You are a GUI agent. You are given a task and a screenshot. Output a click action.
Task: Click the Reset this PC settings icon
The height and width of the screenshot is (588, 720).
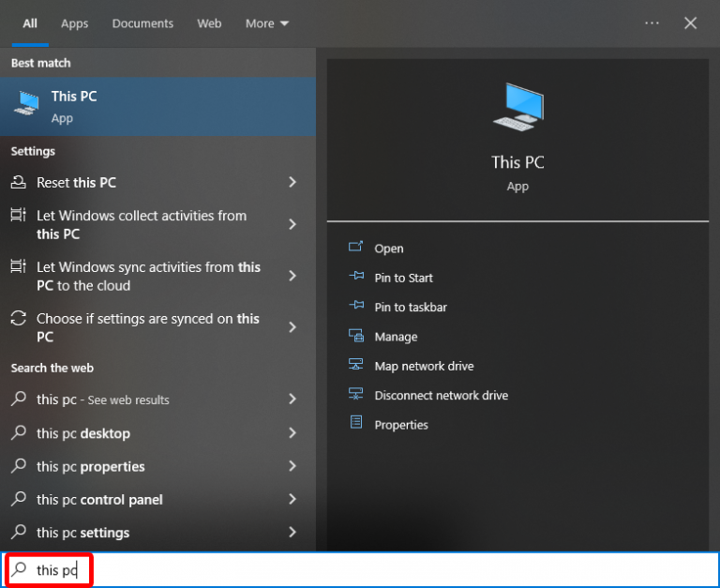pos(19,182)
